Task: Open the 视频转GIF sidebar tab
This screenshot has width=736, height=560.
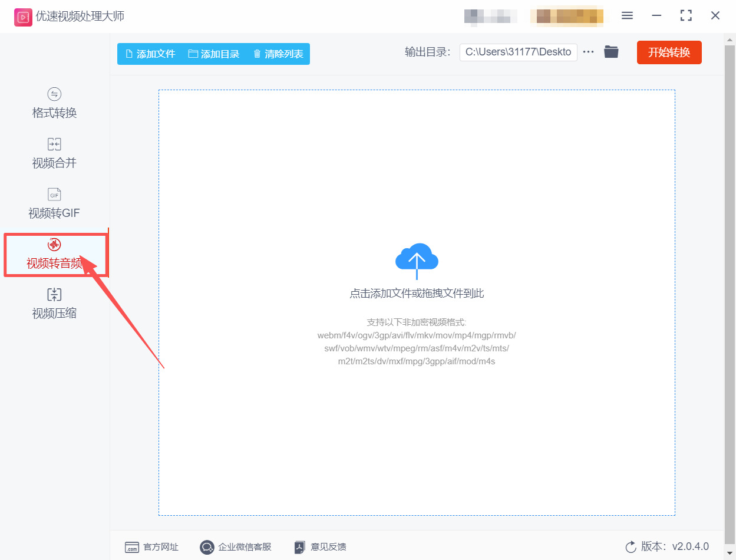Action: (x=54, y=203)
